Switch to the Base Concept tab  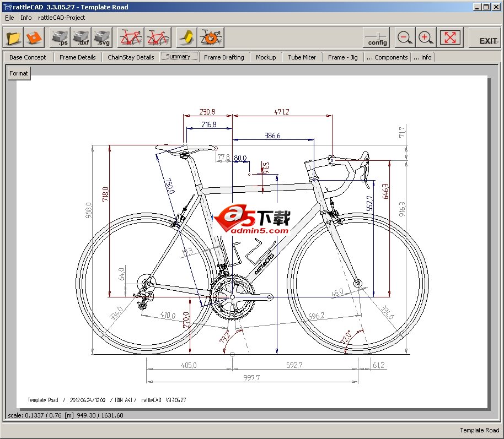coord(28,57)
